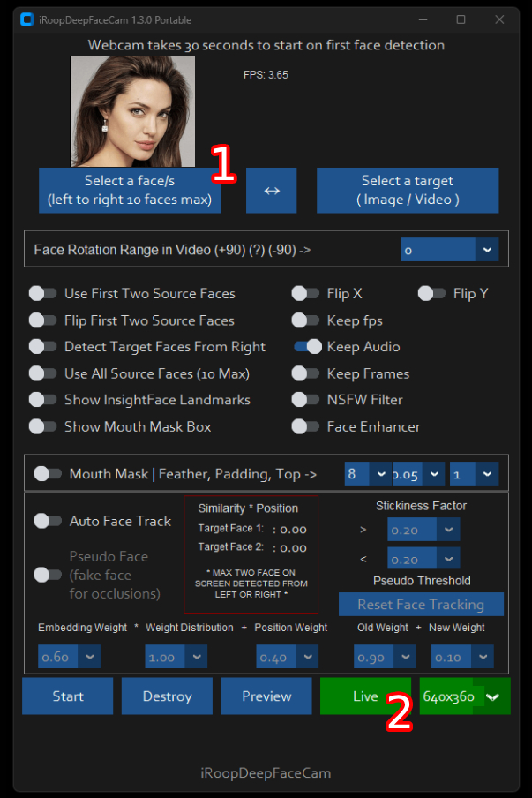Turn on Show Mouth Mask Box
The width and height of the screenshot is (532, 798).
click(x=37, y=426)
